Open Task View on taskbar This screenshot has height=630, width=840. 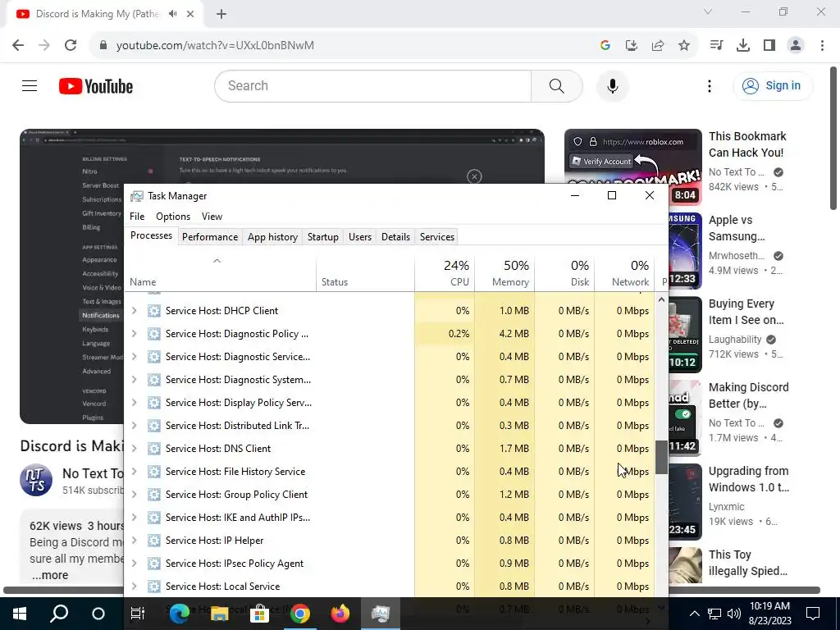138,614
